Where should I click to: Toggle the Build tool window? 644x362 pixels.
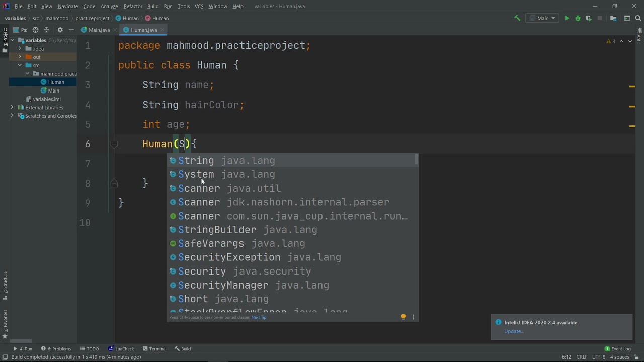(183, 349)
